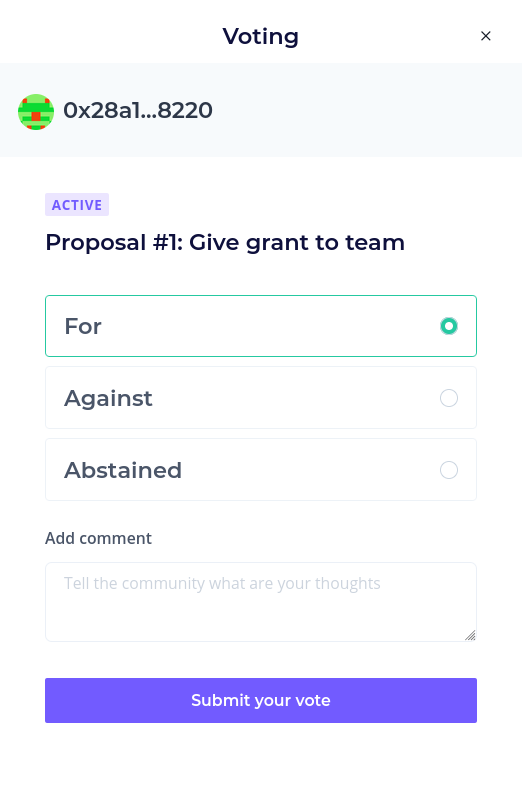Screen dimensions: 522x785
Task: Pick the 'Abstained' option label text
Action: pyautogui.click(x=123, y=470)
